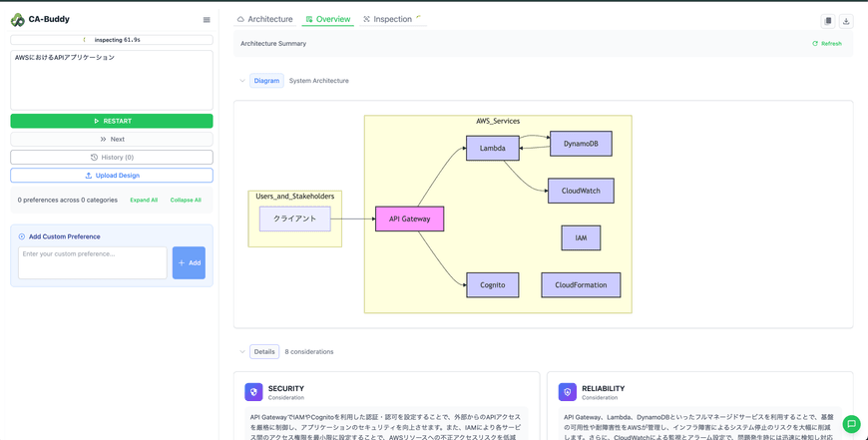Click the CA-Buddy logo icon
The image size is (868, 440).
pos(18,20)
